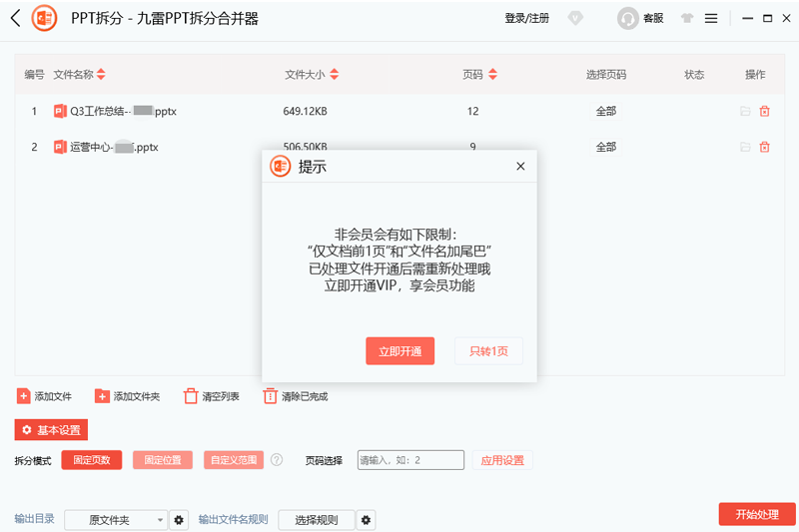This screenshot has height=532, width=799.
Task: Click the VIP diamond icon
Action: (x=575, y=18)
